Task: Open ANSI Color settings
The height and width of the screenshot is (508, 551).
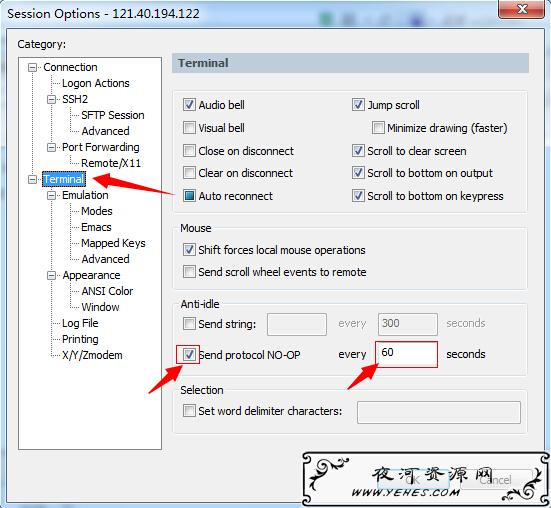Action: click(107, 291)
